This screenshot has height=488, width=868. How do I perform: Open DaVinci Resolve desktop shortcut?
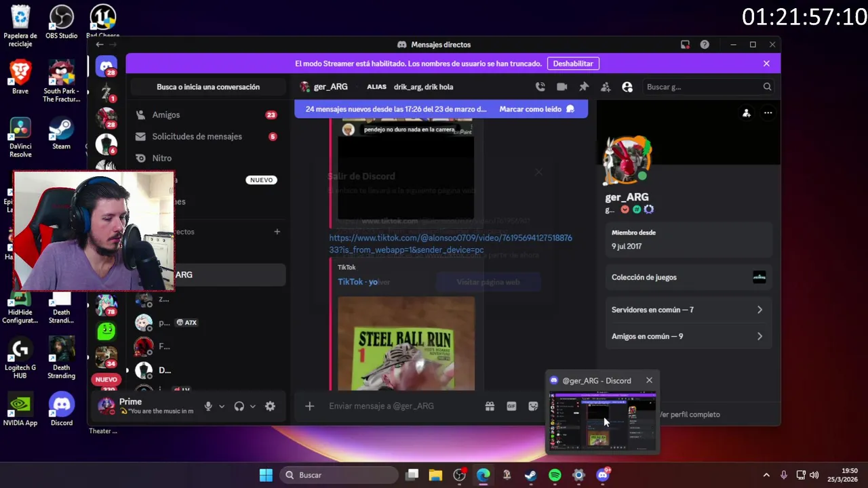pyautogui.click(x=20, y=138)
